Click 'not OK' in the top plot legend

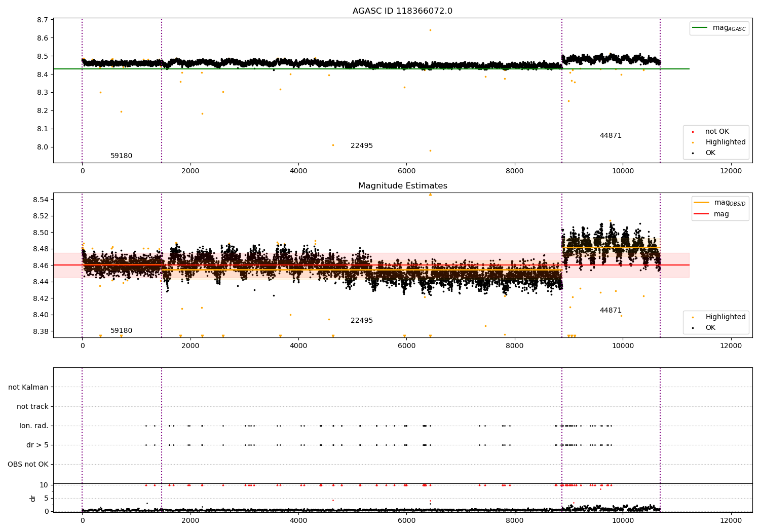717,132
